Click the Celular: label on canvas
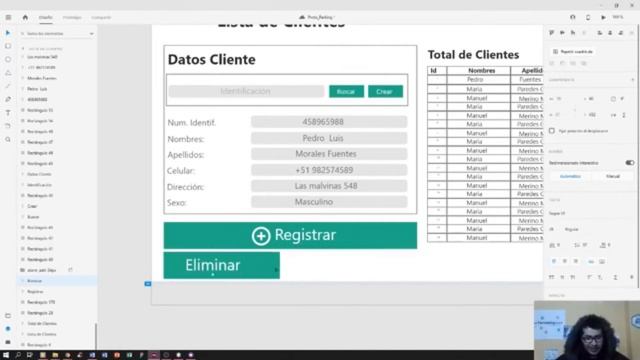The width and height of the screenshot is (640, 360). 181,171
